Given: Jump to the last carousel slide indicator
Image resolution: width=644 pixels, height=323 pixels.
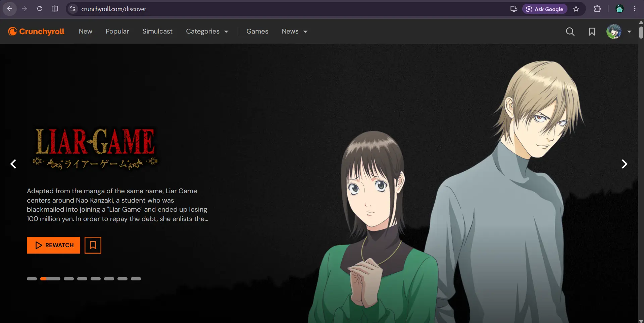Looking at the screenshot, I should tap(136, 279).
